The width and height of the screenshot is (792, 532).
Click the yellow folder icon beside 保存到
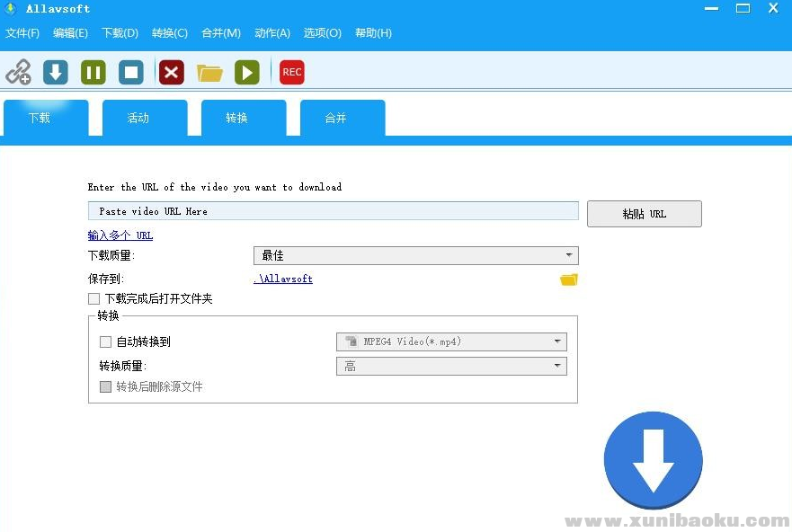pyautogui.click(x=568, y=279)
